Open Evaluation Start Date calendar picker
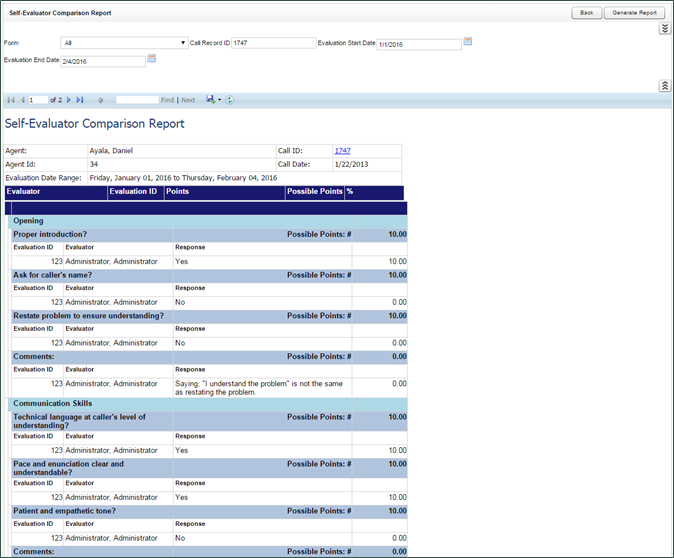The image size is (674, 558). [467, 42]
